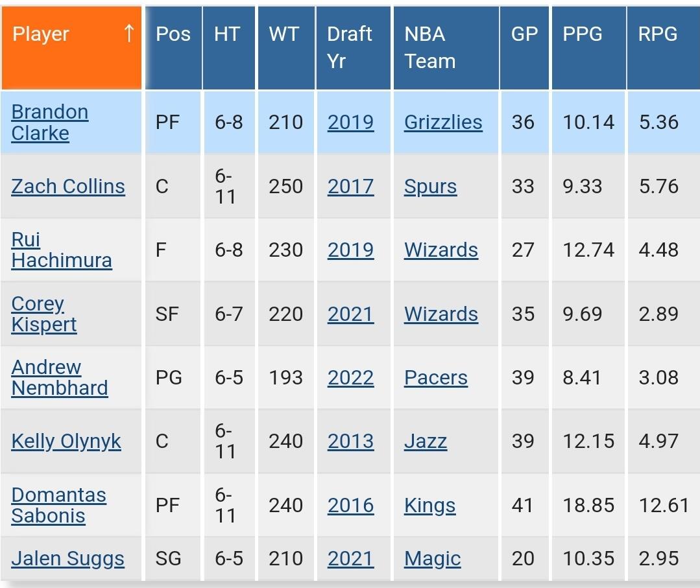
Task: Open the Spurs team link
Action: 430,187
